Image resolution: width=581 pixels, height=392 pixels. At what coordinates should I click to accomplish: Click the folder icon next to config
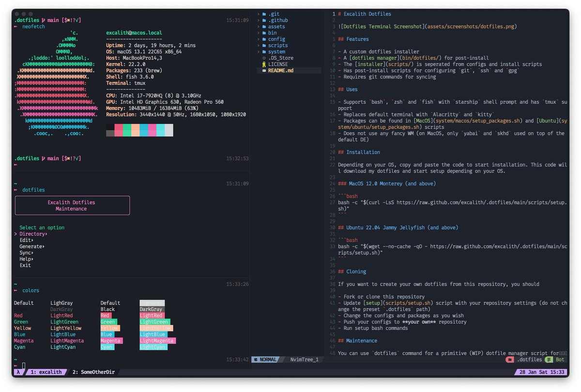[264, 39]
